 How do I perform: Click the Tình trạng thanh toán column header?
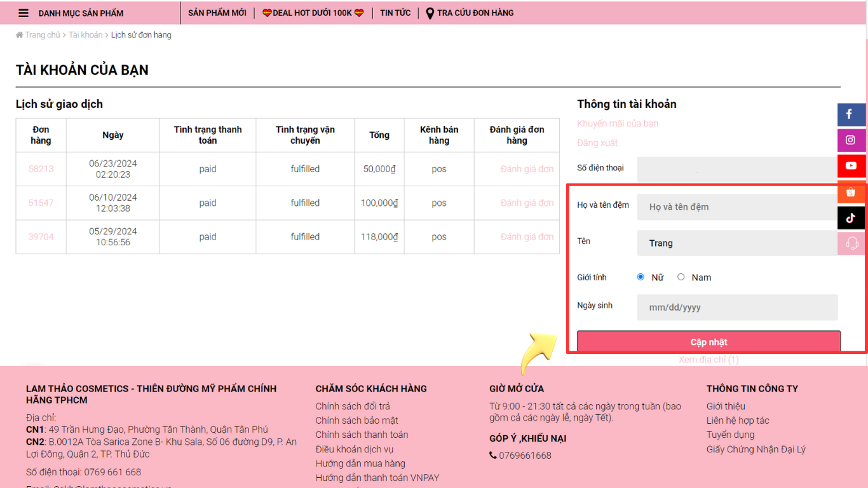point(208,135)
